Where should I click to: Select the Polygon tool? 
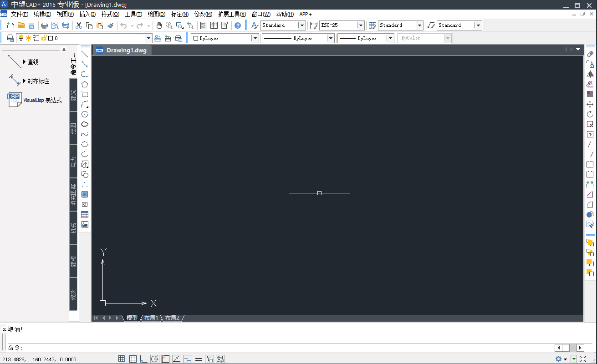(85, 84)
